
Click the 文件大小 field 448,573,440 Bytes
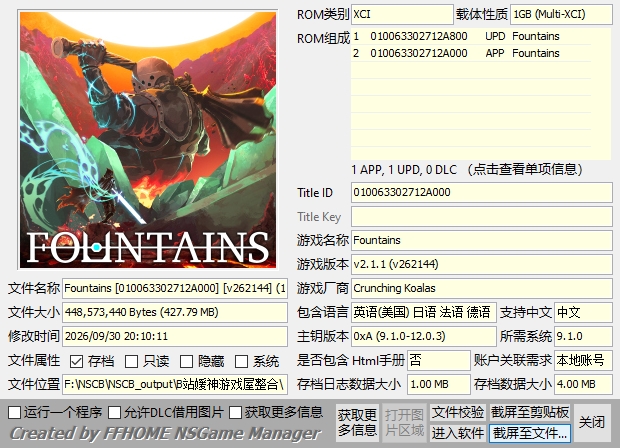click(175, 312)
